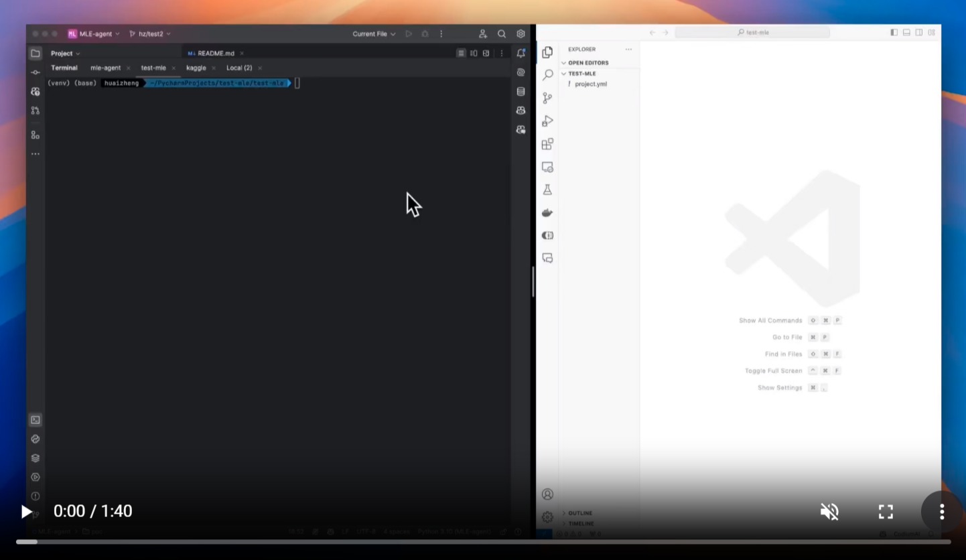Open video player more options menu
Viewport: 966px width, 560px height.
(x=942, y=512)
